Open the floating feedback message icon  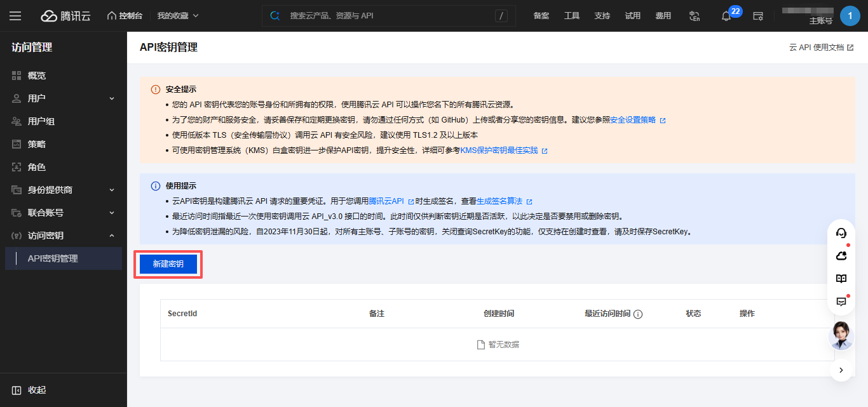(x=841, y=302)
